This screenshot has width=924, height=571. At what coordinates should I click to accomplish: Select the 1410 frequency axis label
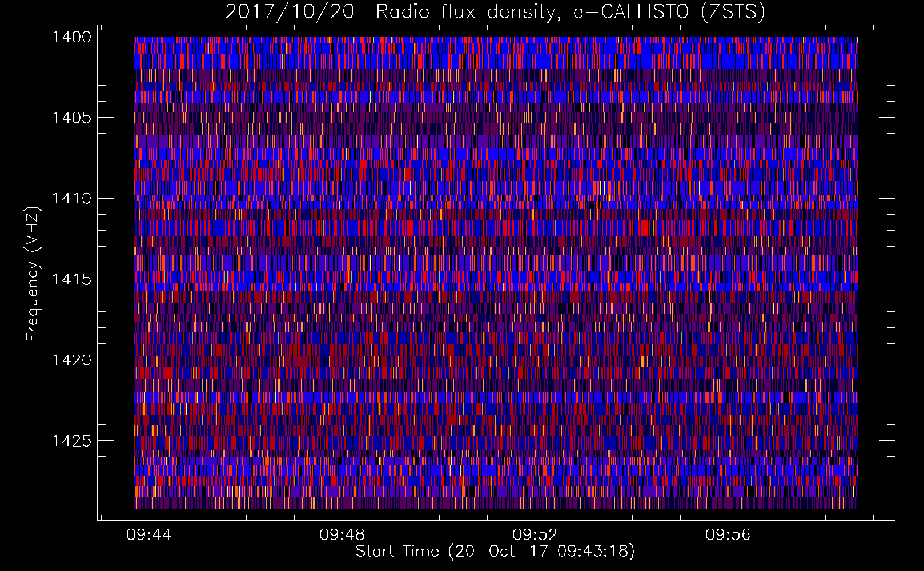tap(71, 199)
